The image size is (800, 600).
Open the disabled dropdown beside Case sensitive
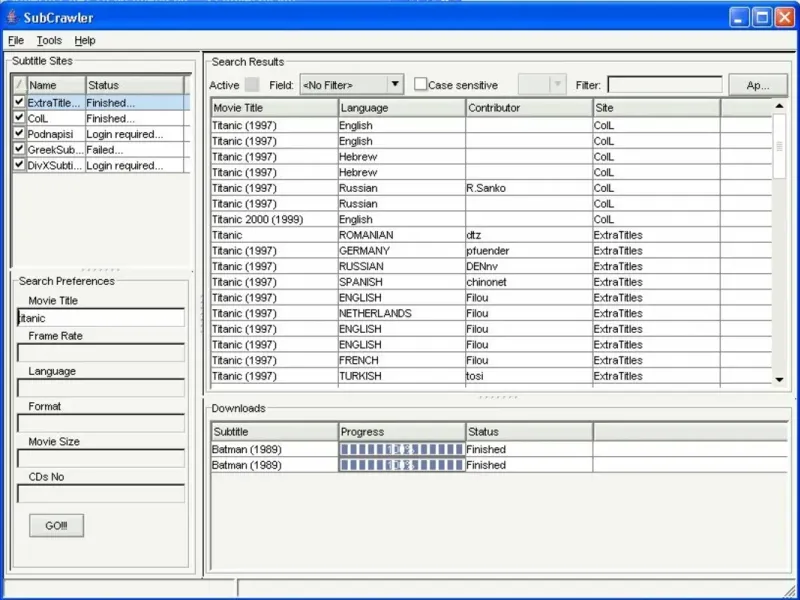(542, 85)
